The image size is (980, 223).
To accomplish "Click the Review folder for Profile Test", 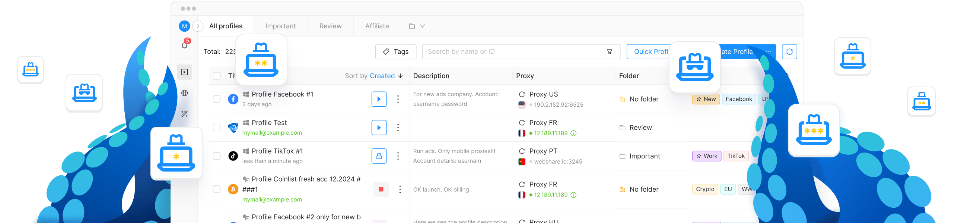I will tap(636, 127).
